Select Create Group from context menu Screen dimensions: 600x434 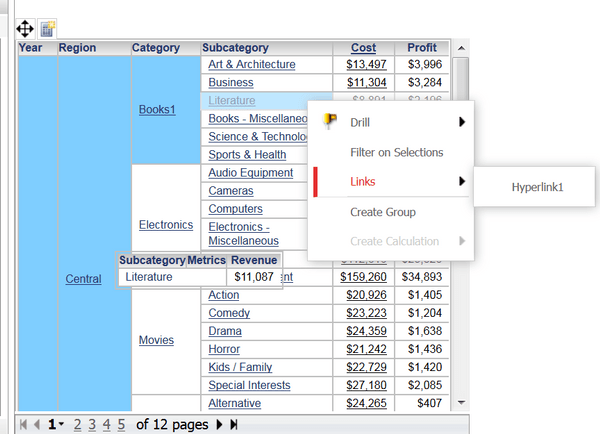point(382,211)
